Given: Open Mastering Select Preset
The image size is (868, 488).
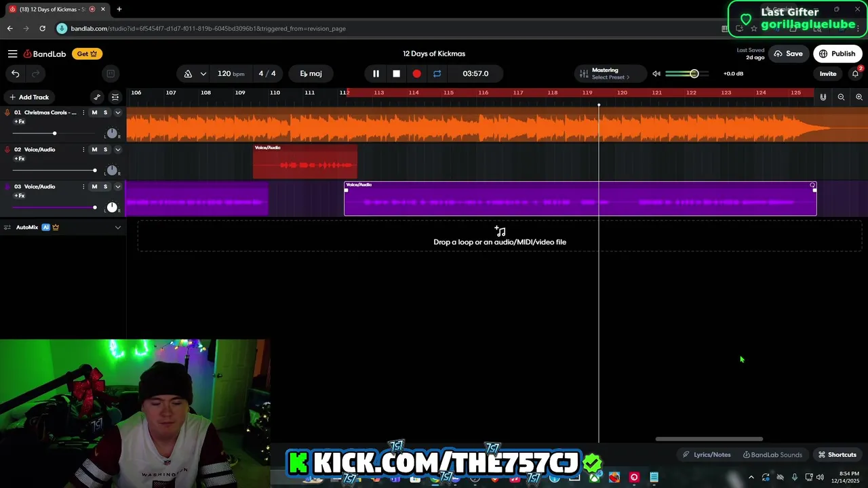Looking at the screenshot, I should 609,77.
